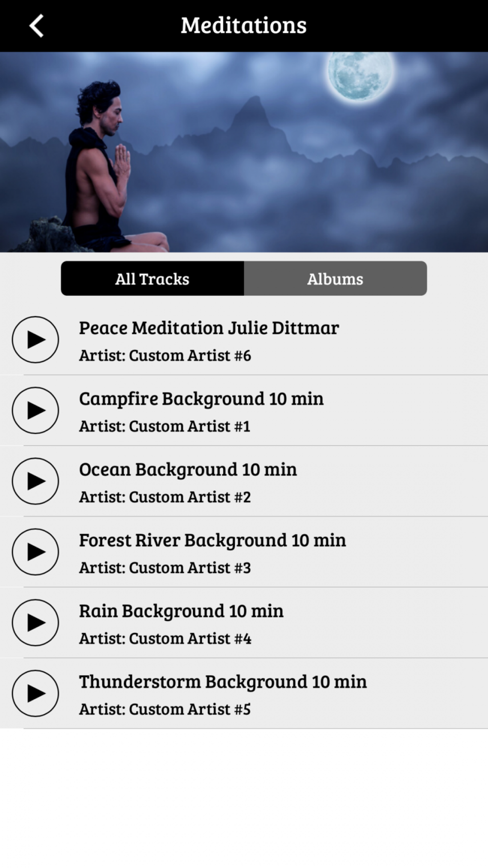Start the Ocean Background 10 min track
This screenshot has width=488, height=868.
(35, 481)
